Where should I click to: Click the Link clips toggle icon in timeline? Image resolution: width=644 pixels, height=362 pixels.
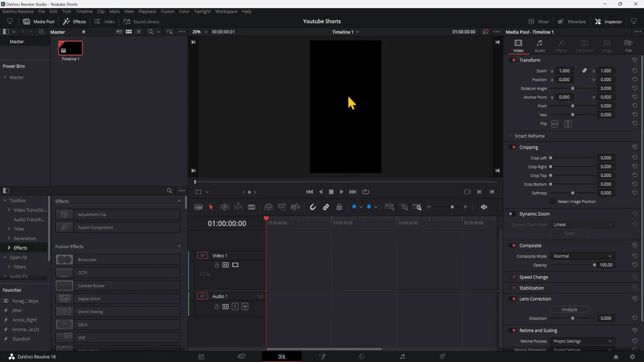[x=326, y=207]
